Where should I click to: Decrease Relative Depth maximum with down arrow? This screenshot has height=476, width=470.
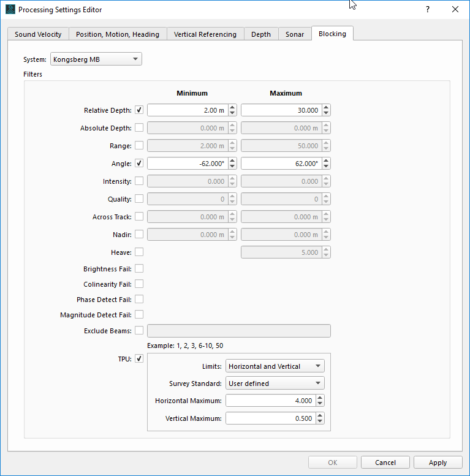point(326,113)
